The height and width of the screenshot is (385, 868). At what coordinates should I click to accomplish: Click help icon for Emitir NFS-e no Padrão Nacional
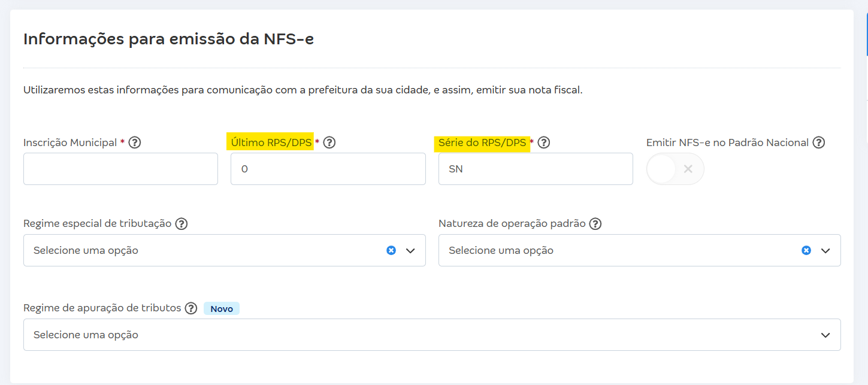(x=819, y=142)
